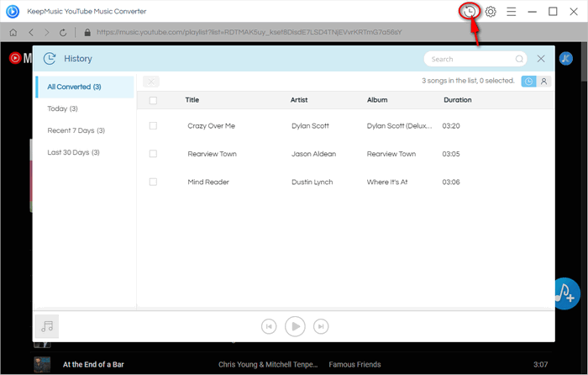
Task: Click Chris Young & Mitchell Tenpe... artist
Action: click(268, 364)
